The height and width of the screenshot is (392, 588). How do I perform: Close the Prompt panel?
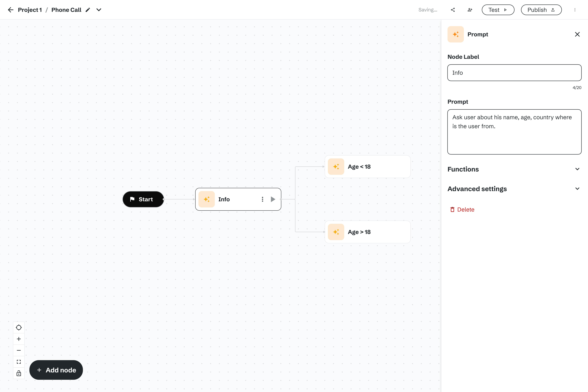coord(577,34)
